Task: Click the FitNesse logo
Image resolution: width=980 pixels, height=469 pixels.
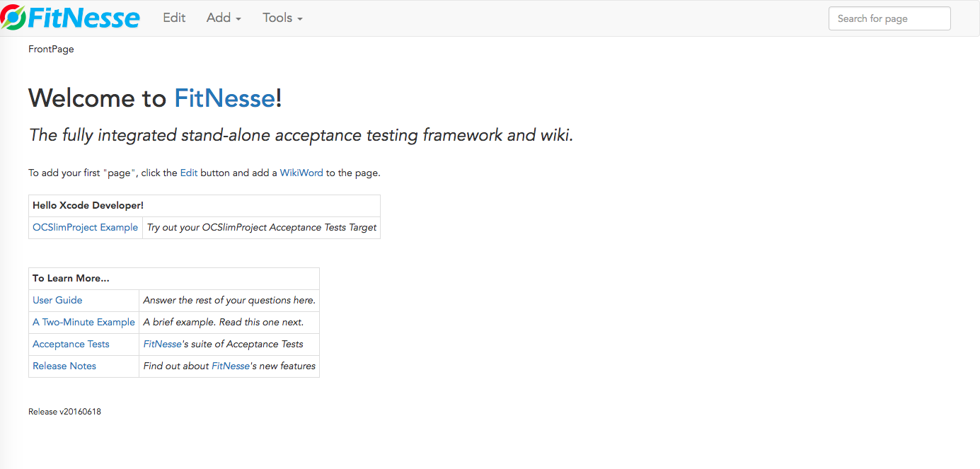Action: pos(71,18)
